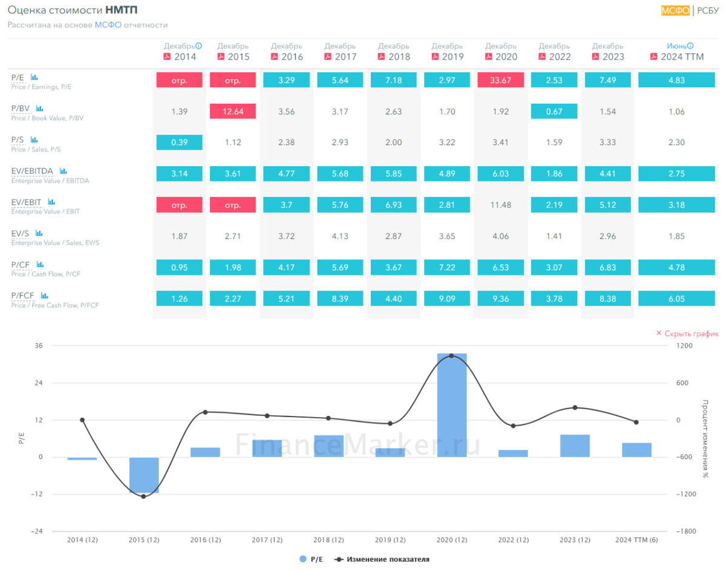Click the P/FCF metric label
This screenshot has width=728, height=573.
point(24,295)
